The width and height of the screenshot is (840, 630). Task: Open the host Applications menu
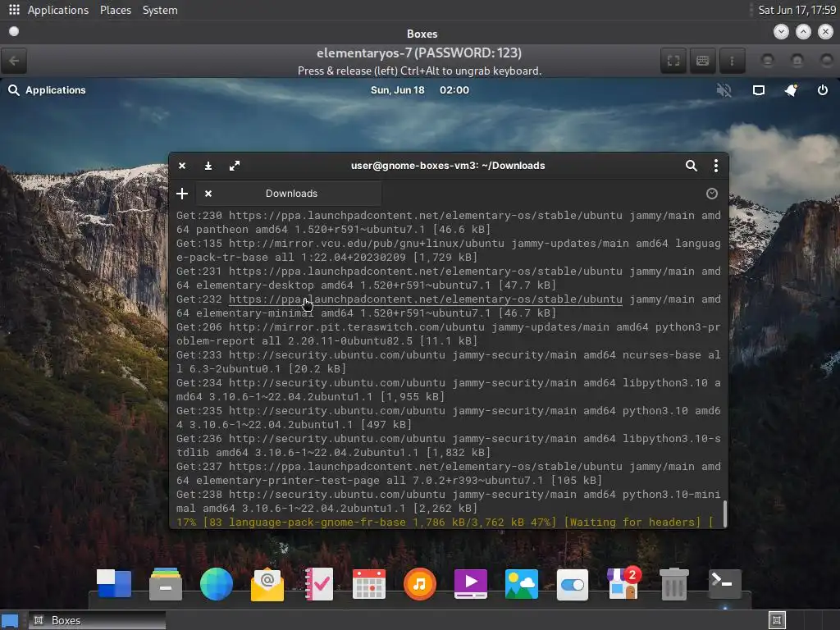point(58,10)
